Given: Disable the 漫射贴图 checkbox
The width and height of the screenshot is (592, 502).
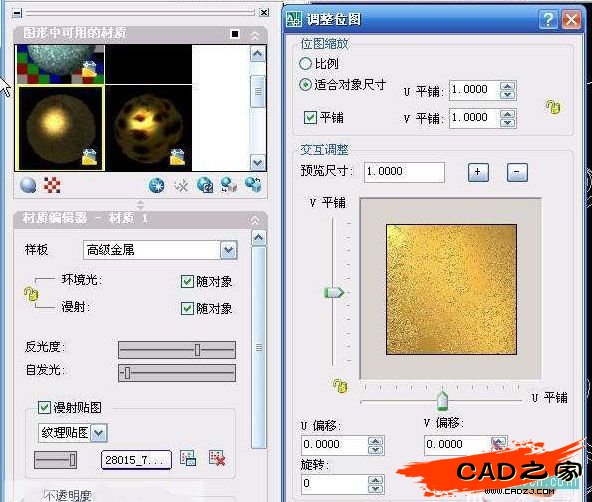Looking at the screenshot, I should [44, 407].
